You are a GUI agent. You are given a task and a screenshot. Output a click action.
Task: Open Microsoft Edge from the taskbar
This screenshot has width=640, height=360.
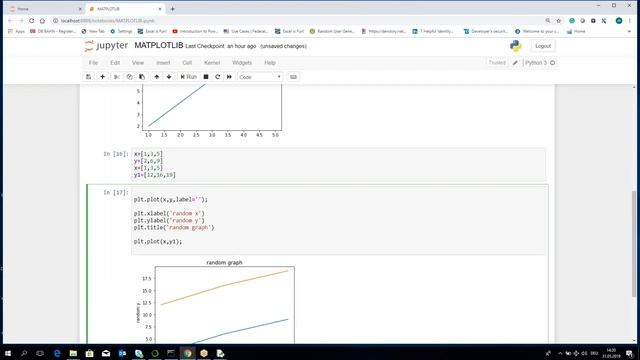coord(57,353)
